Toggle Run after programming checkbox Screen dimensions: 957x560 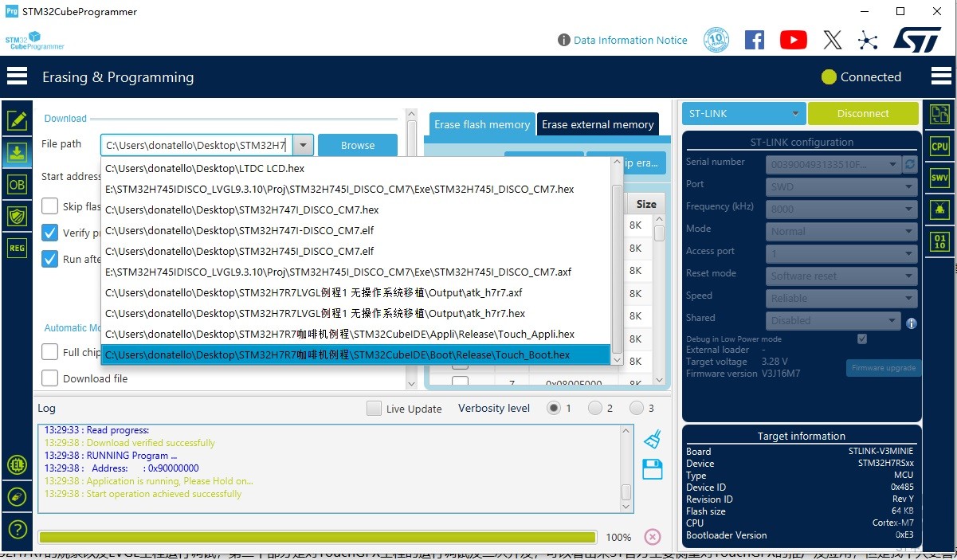(x=49, y=259)
